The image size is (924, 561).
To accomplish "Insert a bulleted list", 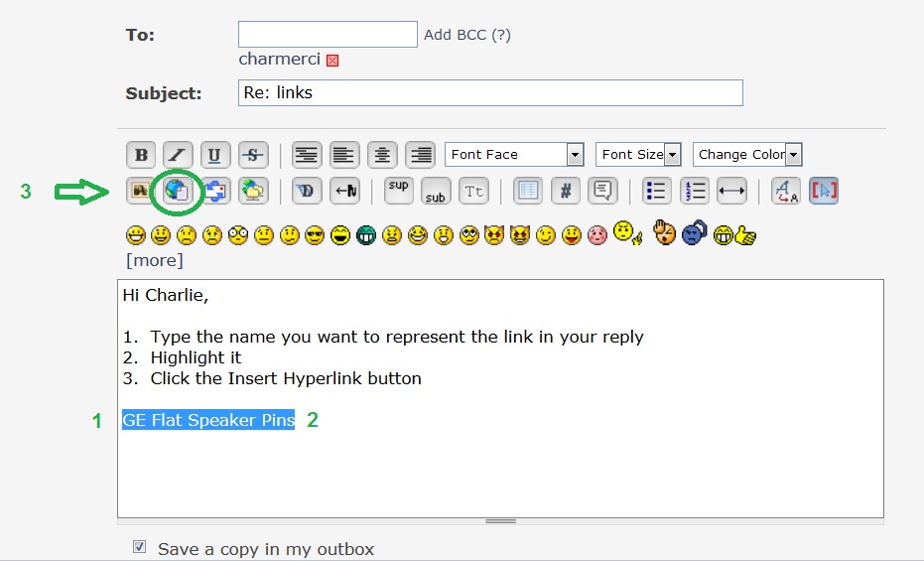I will [656, 191].
